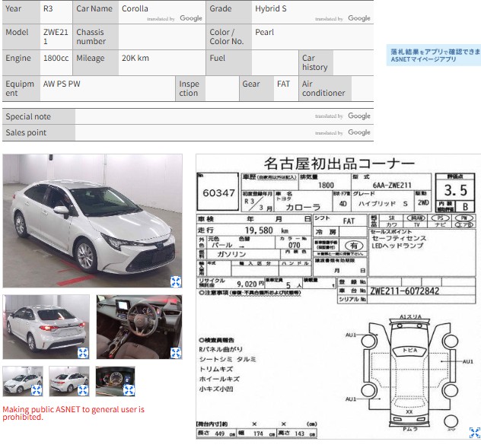Expand icon on small rear-side thumbnail
Screen dimensions: 481x448
tap(83, 390)
